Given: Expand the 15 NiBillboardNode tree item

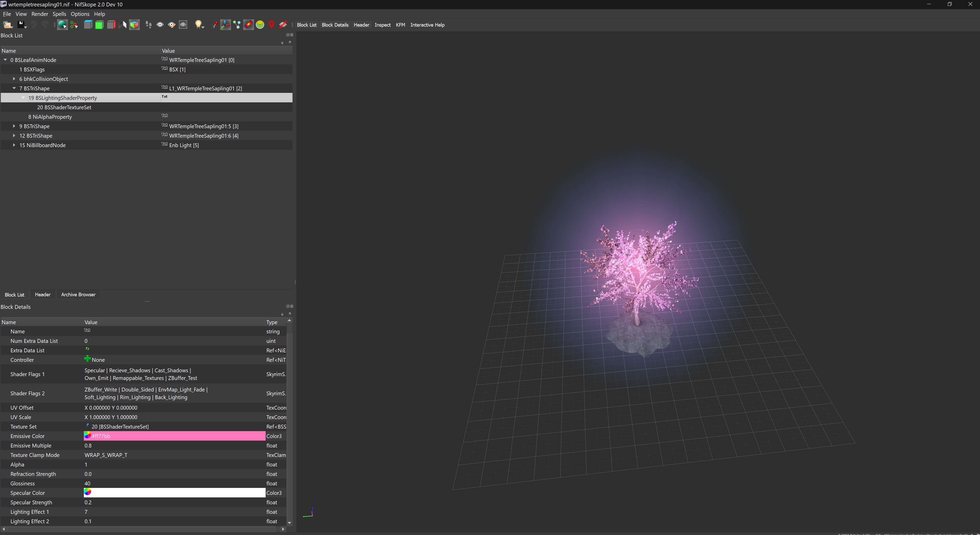Looking at the screenshot, I should tap(14, 145).
